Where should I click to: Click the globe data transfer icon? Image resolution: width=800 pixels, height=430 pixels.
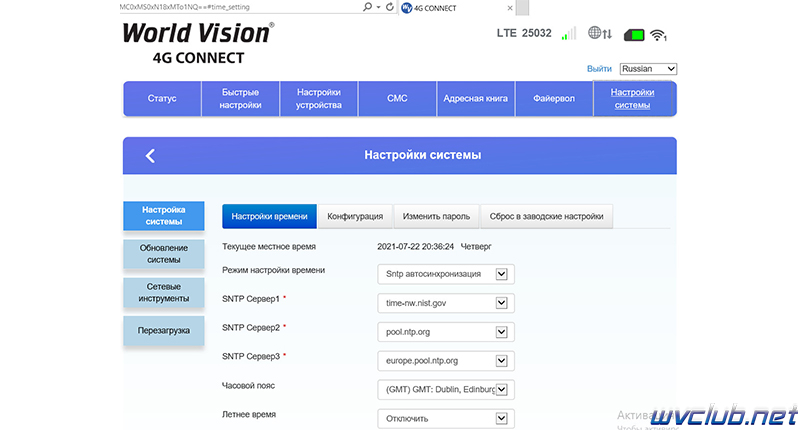coord(599,34)
